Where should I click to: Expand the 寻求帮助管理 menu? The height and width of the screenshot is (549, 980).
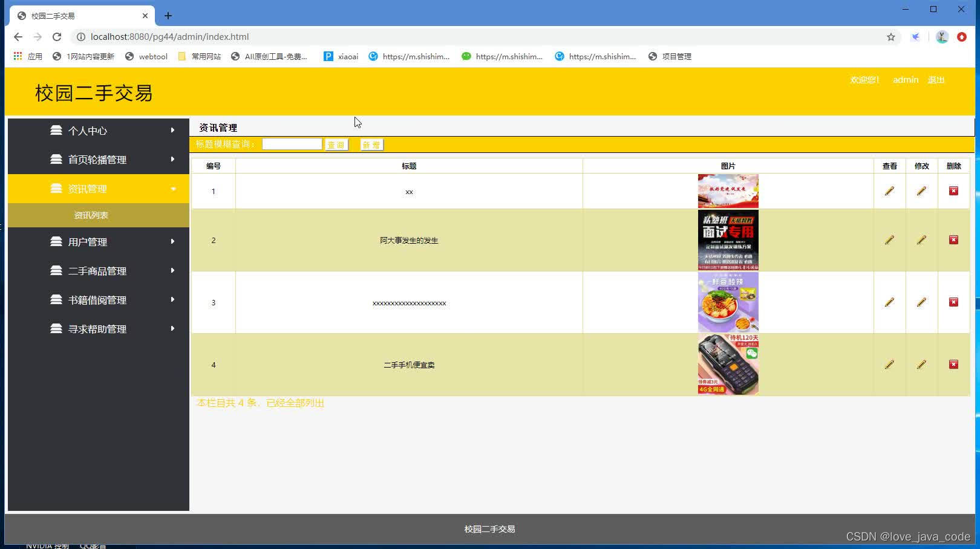99,329
